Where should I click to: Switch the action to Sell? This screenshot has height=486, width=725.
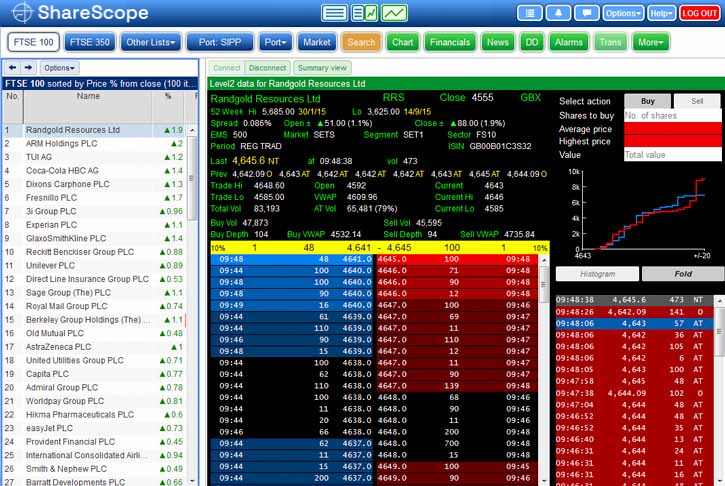click(x=696, y=101)
